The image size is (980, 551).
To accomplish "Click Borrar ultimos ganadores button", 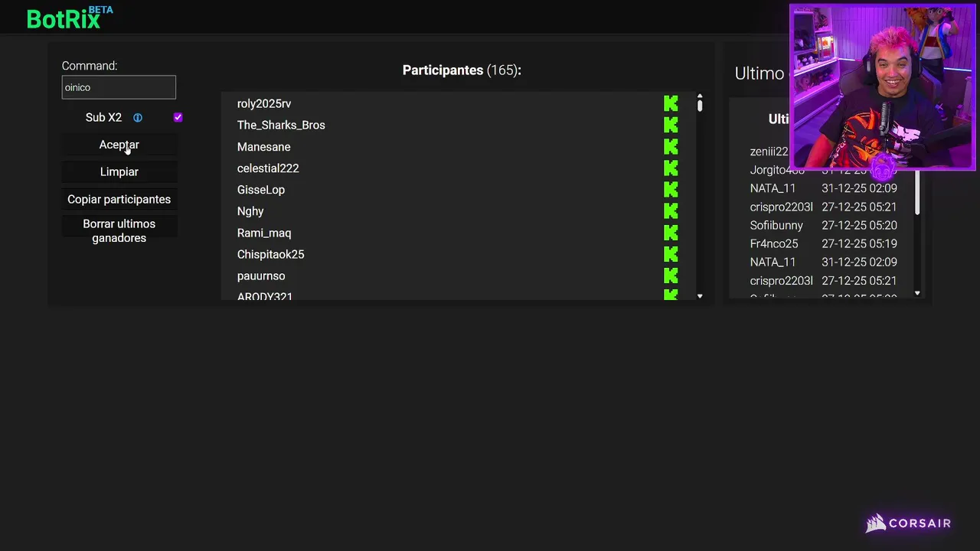I will (x=119, y=230).
